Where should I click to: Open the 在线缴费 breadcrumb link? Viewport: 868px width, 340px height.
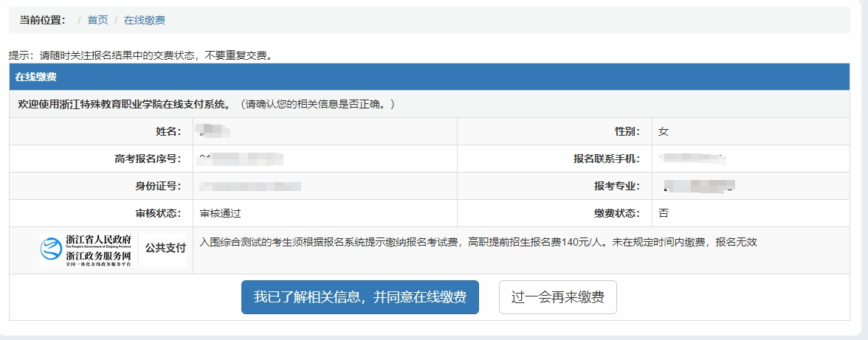coord(144,20)
